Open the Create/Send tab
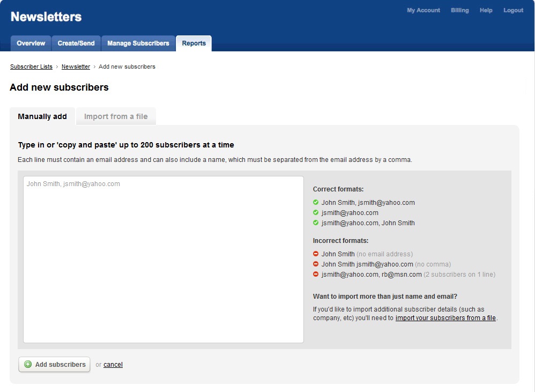The width and height of the screenshot is (535, 392). [x=76, y=43]
